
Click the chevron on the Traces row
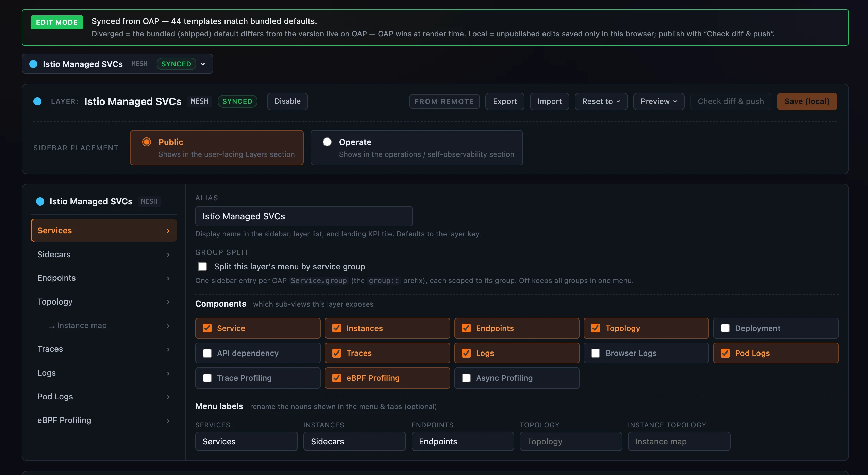coord(168,349)
